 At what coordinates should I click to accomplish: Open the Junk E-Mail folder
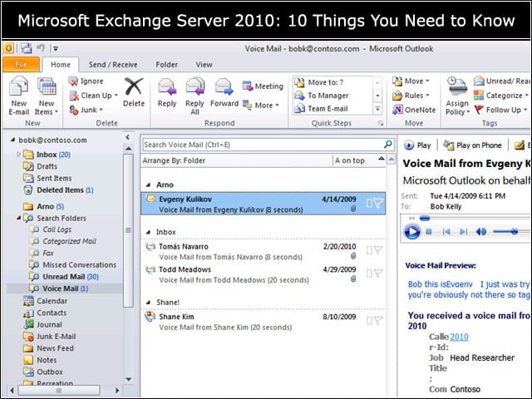[x=49, y=337]
